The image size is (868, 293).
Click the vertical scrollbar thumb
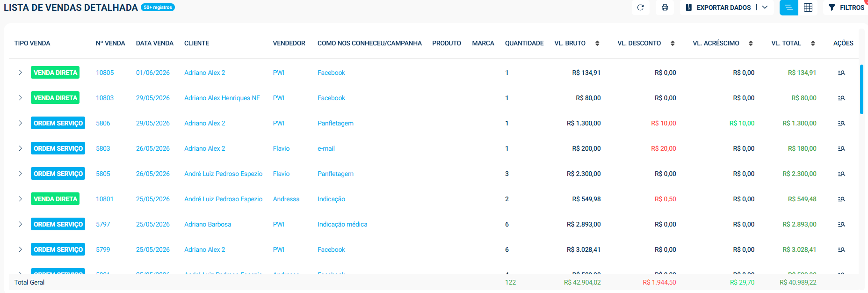click(861, 89)
